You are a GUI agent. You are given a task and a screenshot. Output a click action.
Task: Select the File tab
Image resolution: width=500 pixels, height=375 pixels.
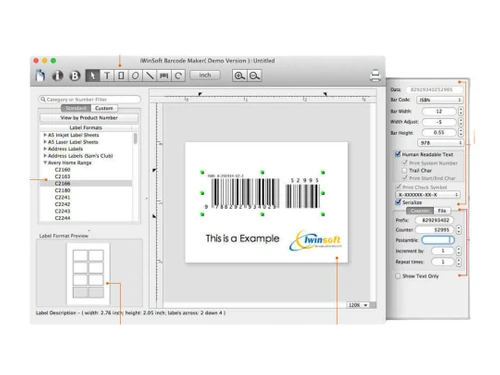click(442, 211)
